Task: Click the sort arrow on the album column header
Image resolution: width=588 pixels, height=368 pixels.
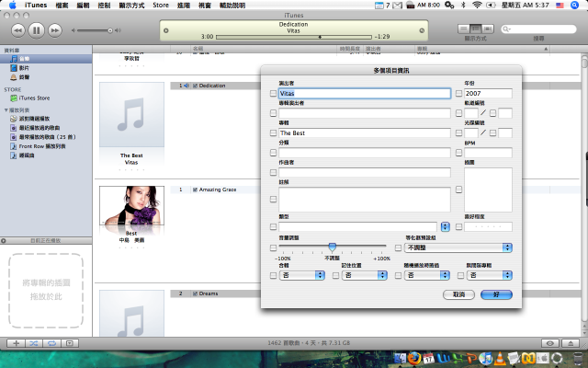Action: click(546, 49)
